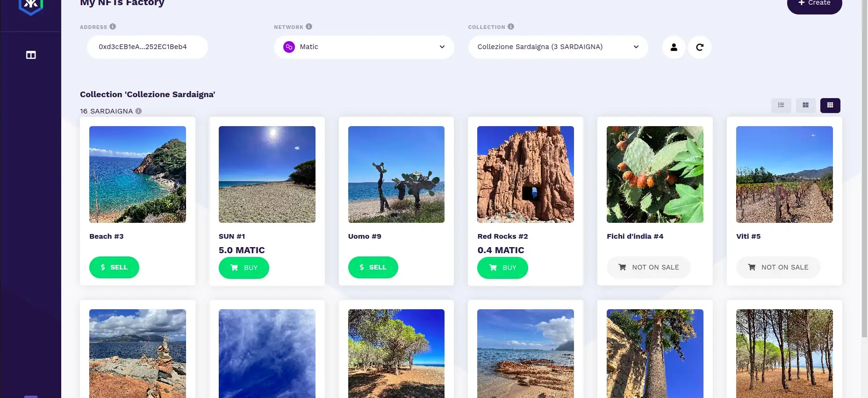Buy the SUN #1 NFT
The height and width of the screenshot is (398, 868).
244,268
